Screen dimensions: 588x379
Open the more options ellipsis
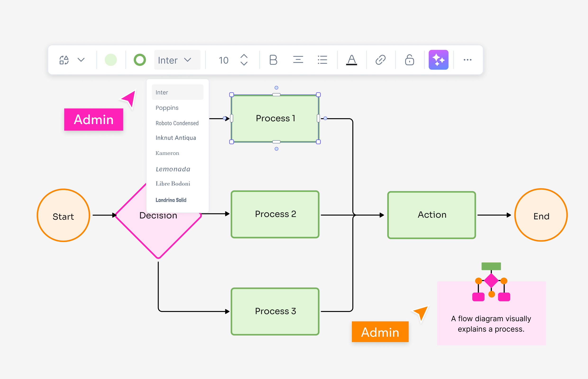coord(468,60)
